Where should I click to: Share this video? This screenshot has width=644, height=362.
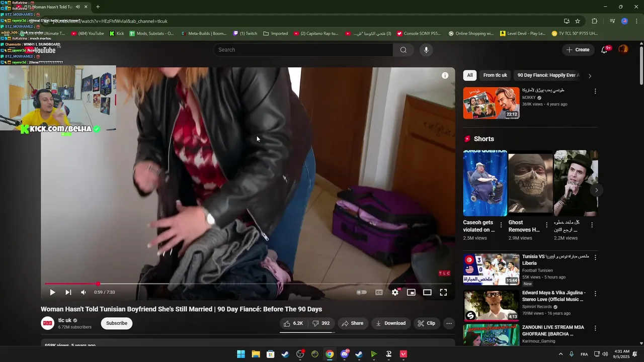[x=352, y=323]
